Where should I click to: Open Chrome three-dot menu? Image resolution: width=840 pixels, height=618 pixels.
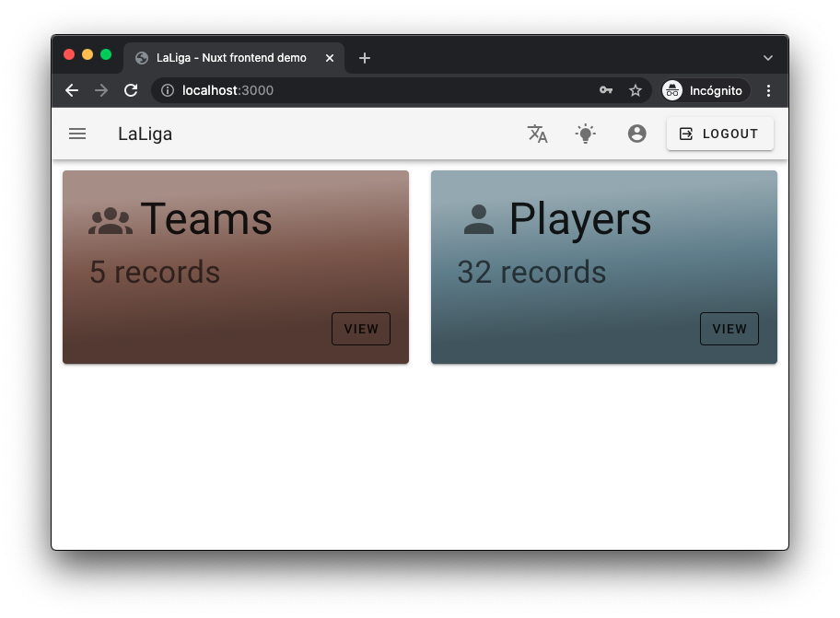tap(768, 90)
